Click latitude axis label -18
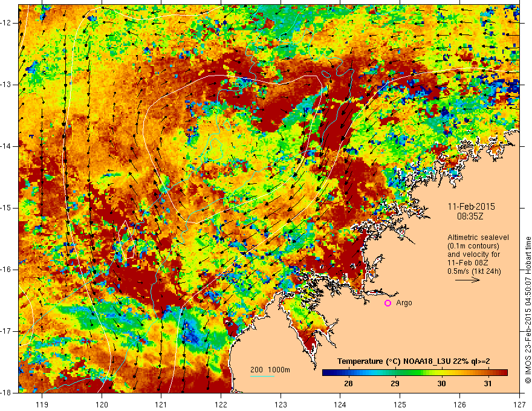 pos(6,393)
